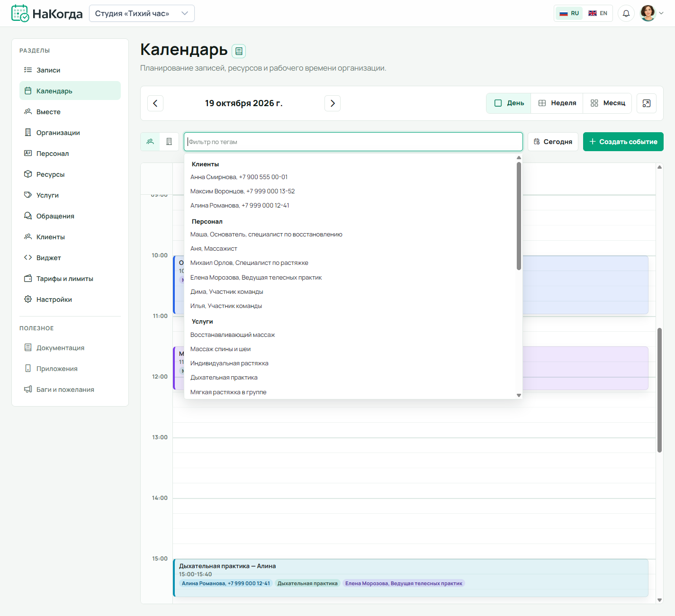The width and height of the screenshot is (675, 616).
Task: Click the Клиенты people icon
Action: tap(28, 236)
